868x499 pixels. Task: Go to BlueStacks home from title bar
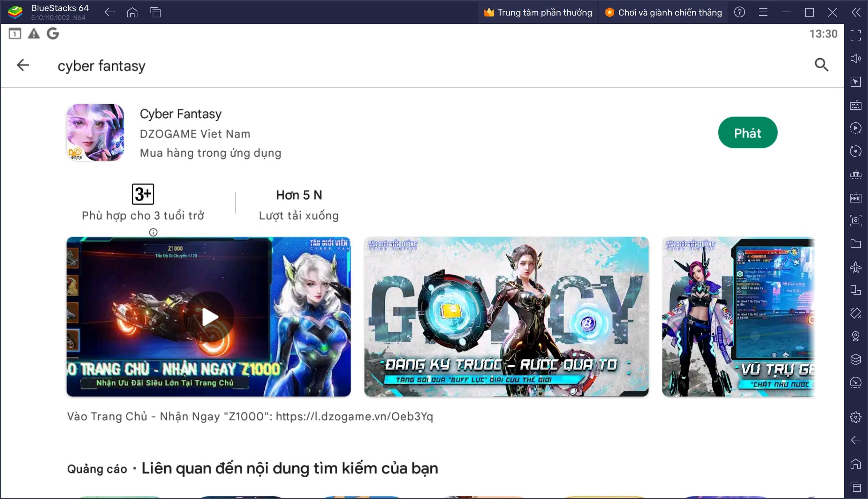(132, 12)
